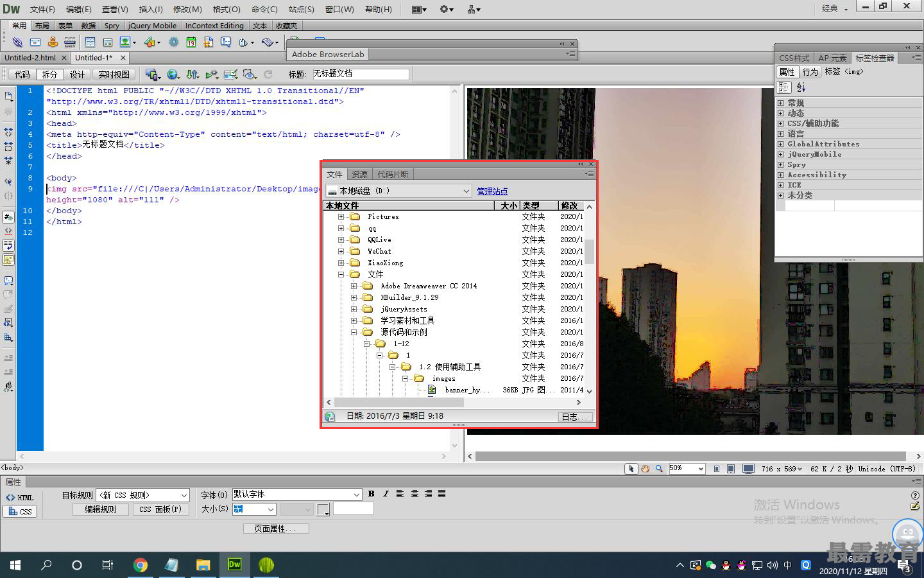Click the Format Source Code icon

(x=8, y=387)
